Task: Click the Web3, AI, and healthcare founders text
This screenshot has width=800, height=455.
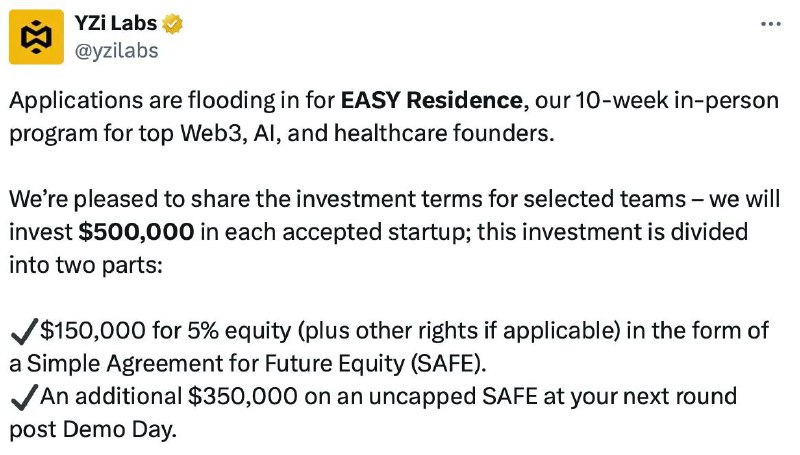Action: (x=367, y=134)
